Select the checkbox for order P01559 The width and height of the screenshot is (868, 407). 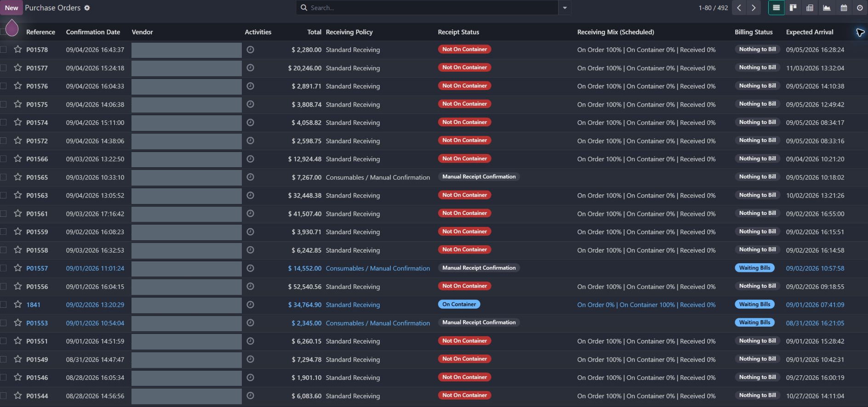click(3, 232)
